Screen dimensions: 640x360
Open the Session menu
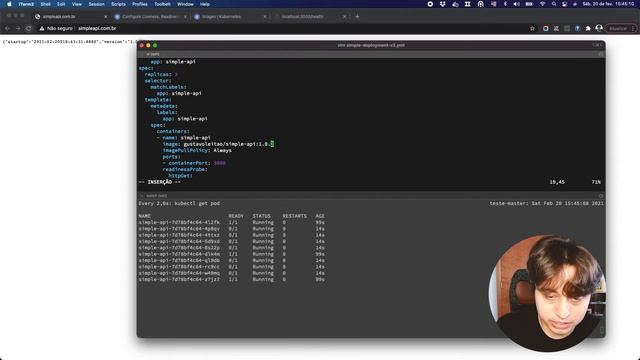pyautogui.click(x=97, y=4)
